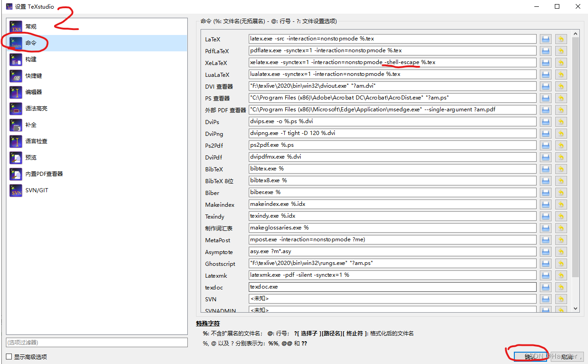Click the Ghostscript command text field
Viewport: 588px width, 364px height.
click(392, 263)
